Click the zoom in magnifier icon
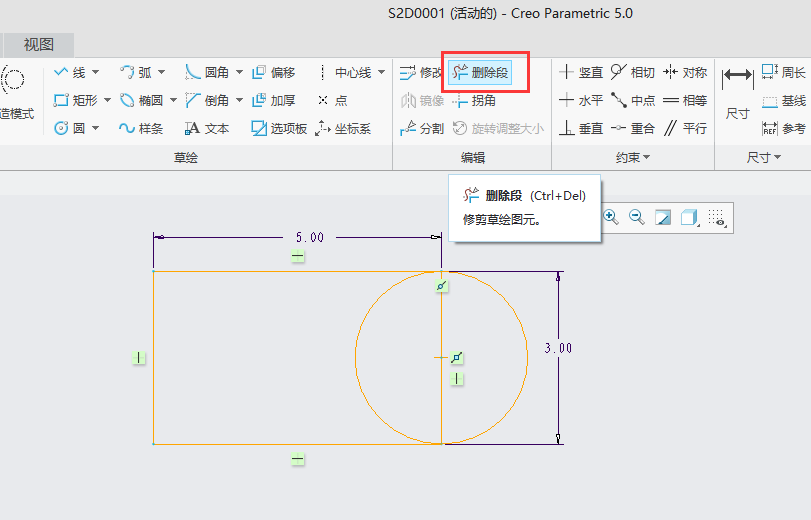The width and height of the screenshot is (811, 520). point(611,217)
